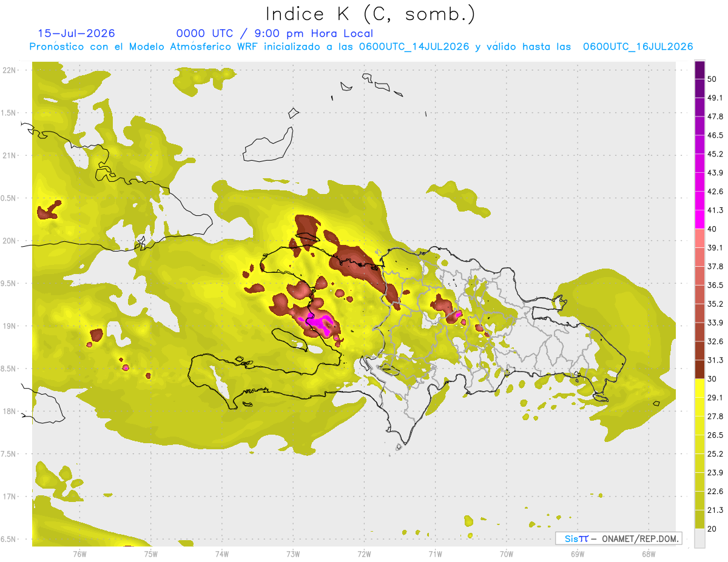Click colorbar label "43.9"
The image size is (728, 562).
click(x=715, y=173)
